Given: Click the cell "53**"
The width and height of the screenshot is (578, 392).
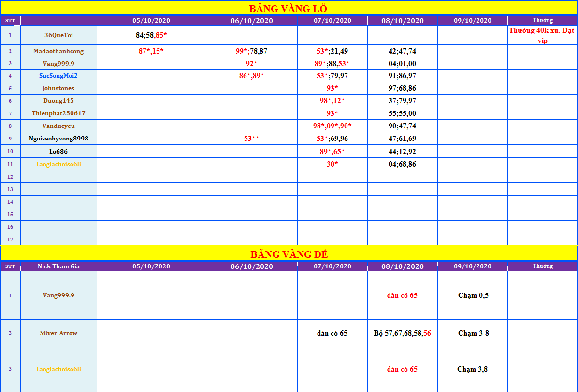Looking at the screenshot, I should 252,139.
